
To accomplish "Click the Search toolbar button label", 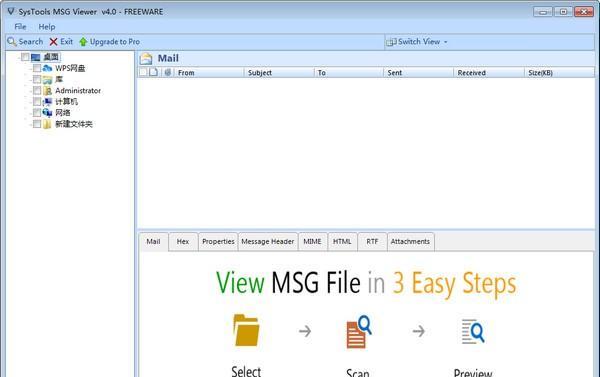I will tap(31, 42).
